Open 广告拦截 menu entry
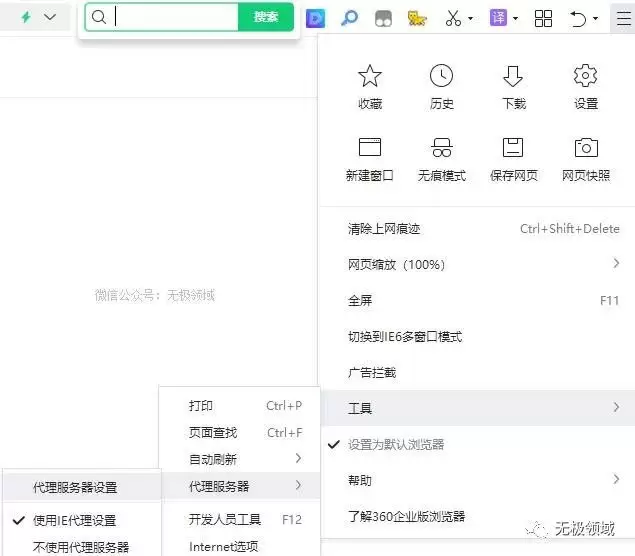The height and width of the screenshot is (556, 635). [478, 372]
